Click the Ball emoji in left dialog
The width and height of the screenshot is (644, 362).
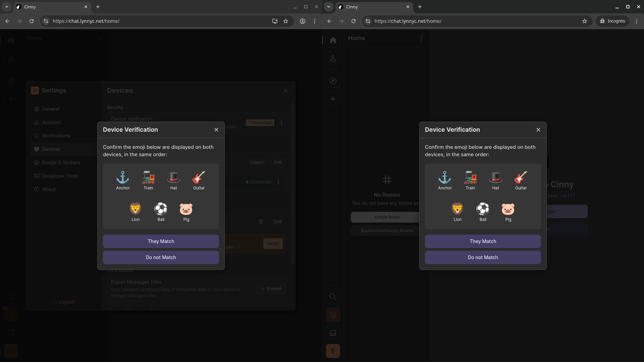point(161,209)
